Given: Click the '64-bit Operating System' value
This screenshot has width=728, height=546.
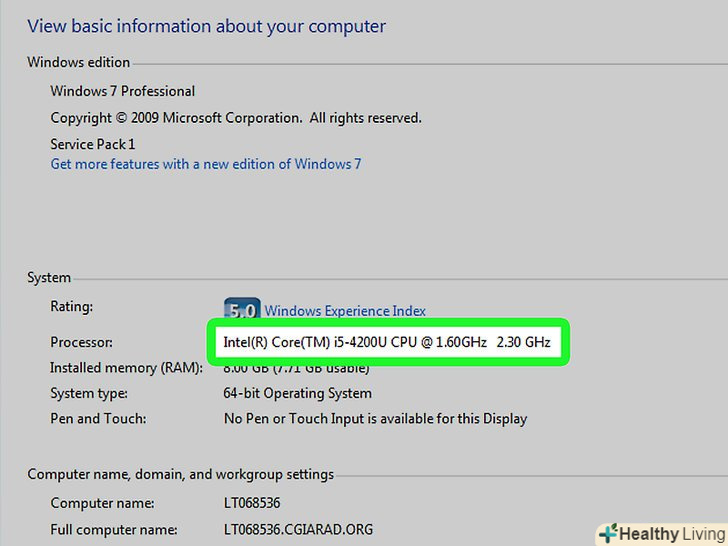Looking at the screenshot, I should [x=298, y=393].
